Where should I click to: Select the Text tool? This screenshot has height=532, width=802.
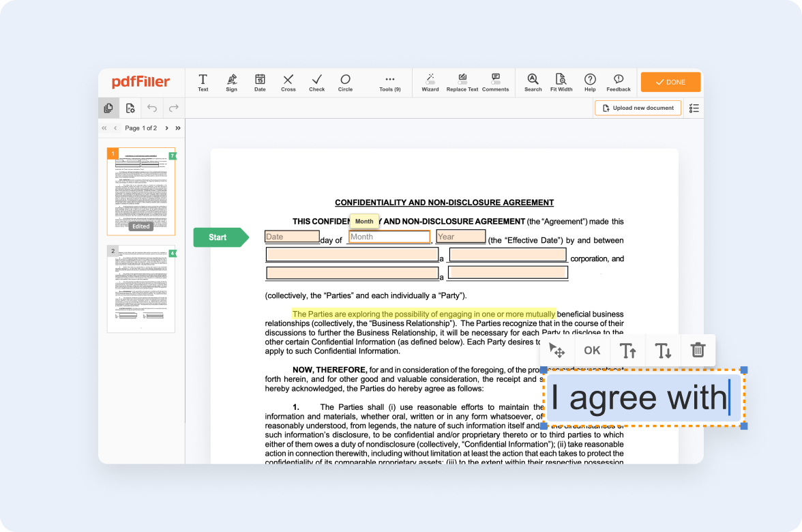click(x=203, y=82)
